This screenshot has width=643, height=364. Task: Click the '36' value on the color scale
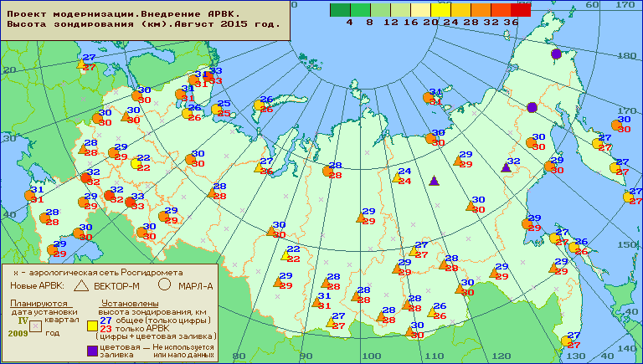click(x=511, y=23)
